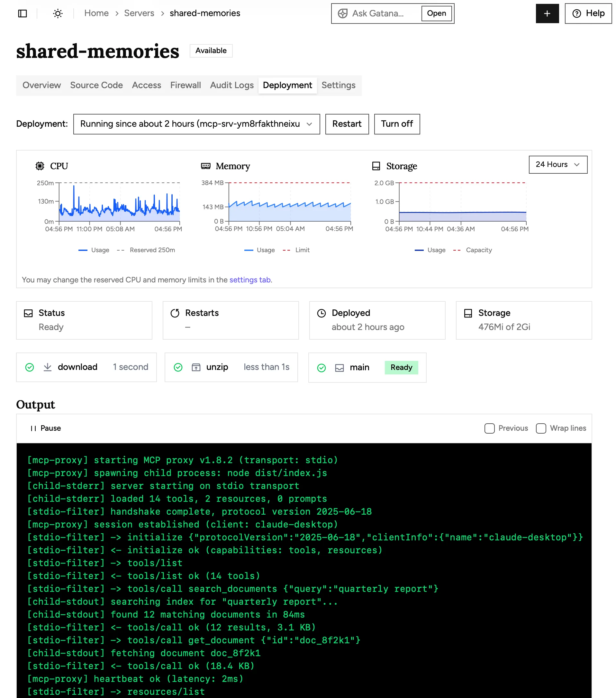
Task: Open the Settings tab
Action: coord(338,85)
